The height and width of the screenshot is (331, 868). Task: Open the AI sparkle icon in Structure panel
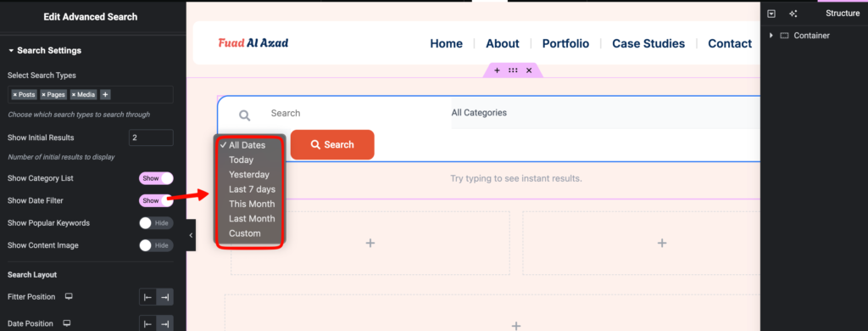[793, 14]
